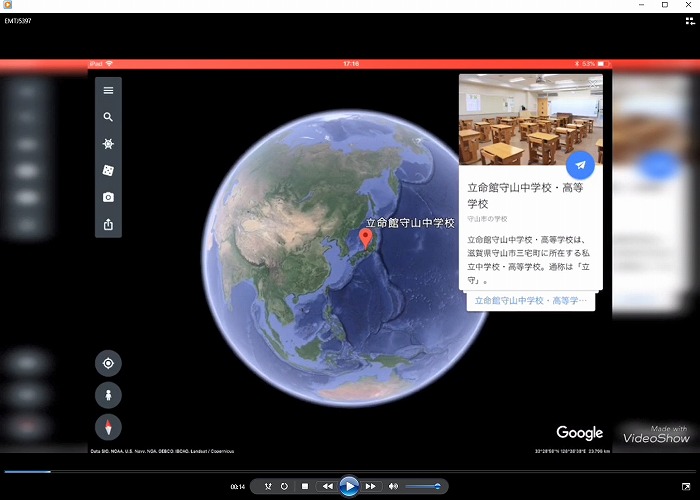Viewport: 700px width, 500px height.
Task: Click the red map pin on Japan
Action: coord(366,239)
